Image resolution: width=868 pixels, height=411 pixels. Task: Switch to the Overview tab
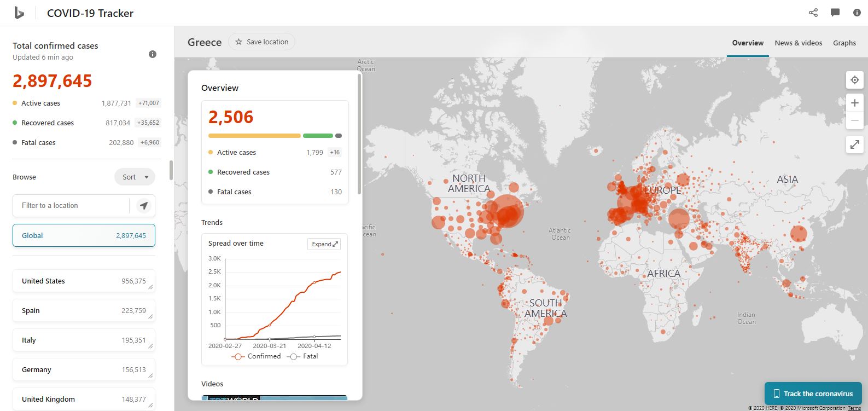(x=748, y=43)
